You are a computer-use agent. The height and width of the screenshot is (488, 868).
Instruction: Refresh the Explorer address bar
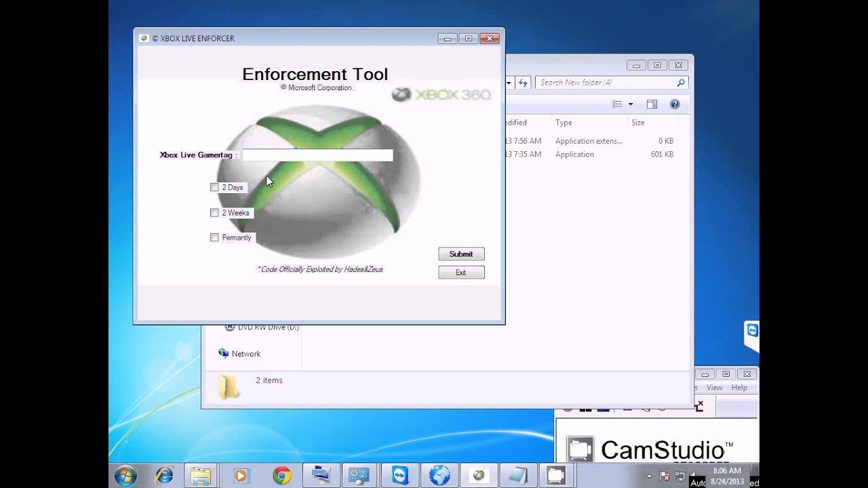[x=523, y=83]
